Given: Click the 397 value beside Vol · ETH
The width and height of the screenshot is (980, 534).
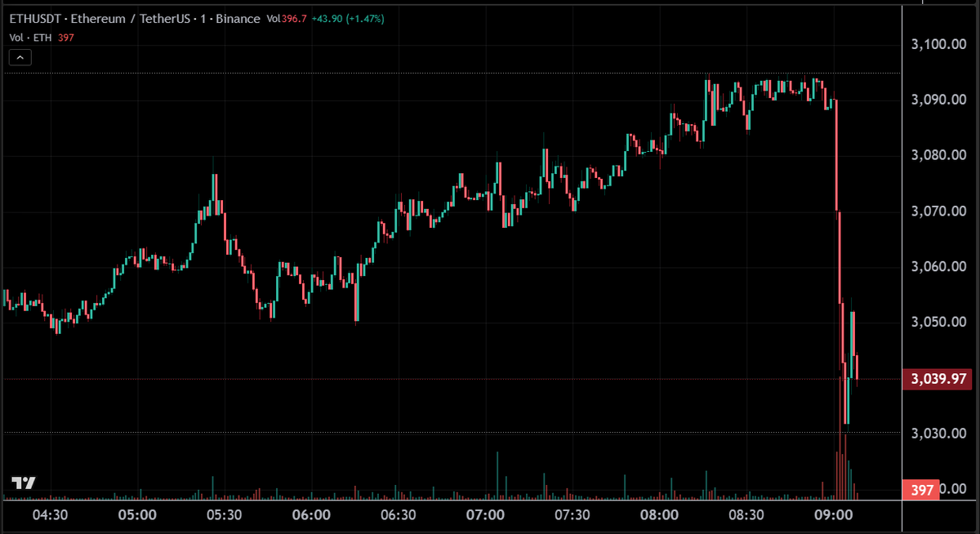Looking at the screenshot, I should 67,37.
